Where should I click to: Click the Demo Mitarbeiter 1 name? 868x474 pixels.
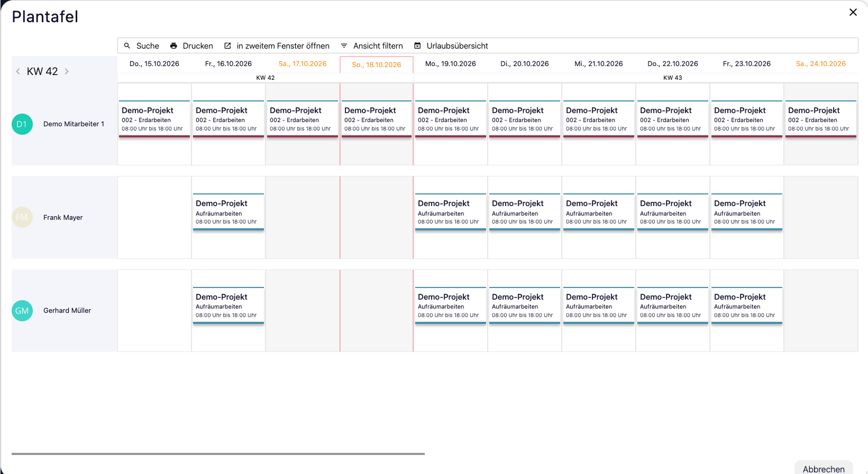(x=74, y=124)
